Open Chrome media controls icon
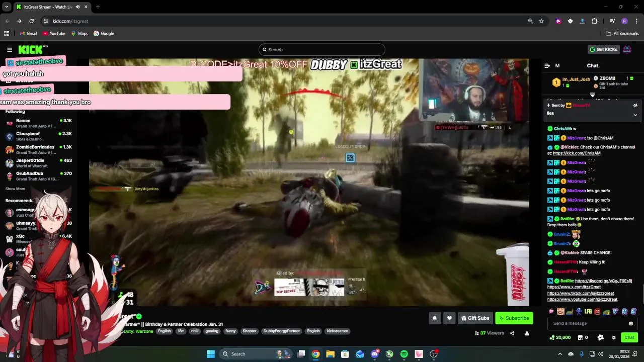Screen dimensions: 644x362 [x=612, y=21]
